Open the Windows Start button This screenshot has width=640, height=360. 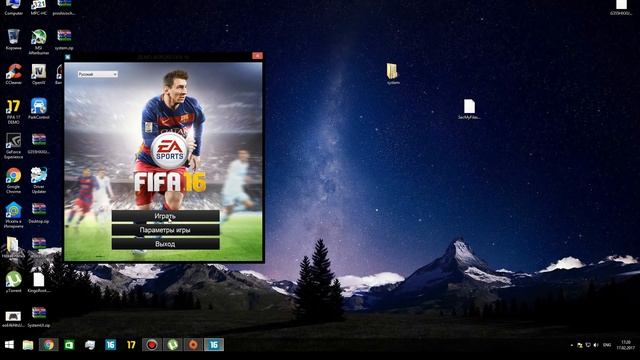tap(9, 345)
